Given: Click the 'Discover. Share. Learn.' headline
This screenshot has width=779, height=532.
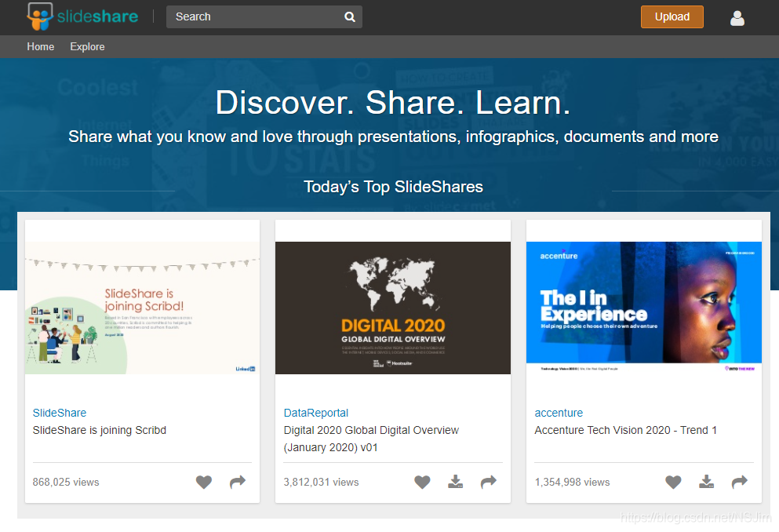Looking at the screenshot, I should tap(393, 103).
